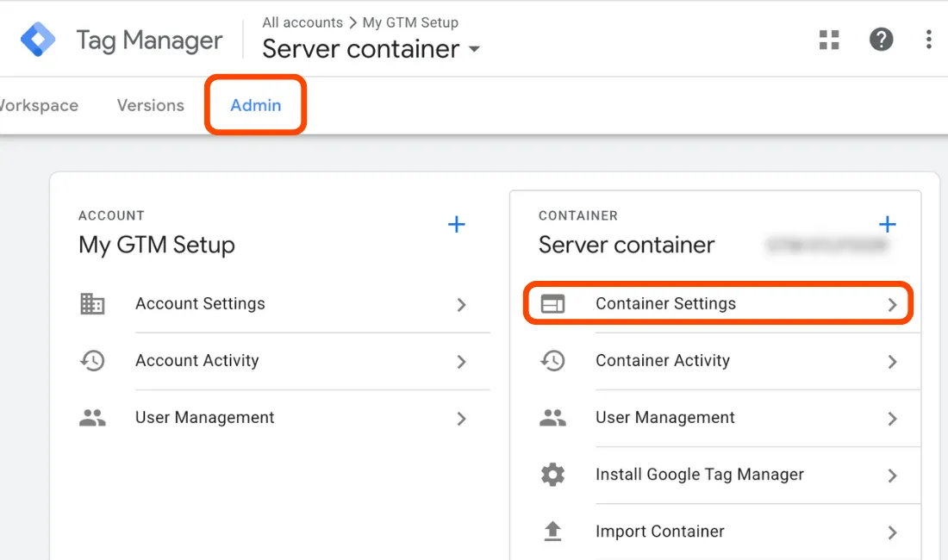This screenshot has width=948, height=560.
Task: Create a new container with the plus button
Action: tap(887, 224)
